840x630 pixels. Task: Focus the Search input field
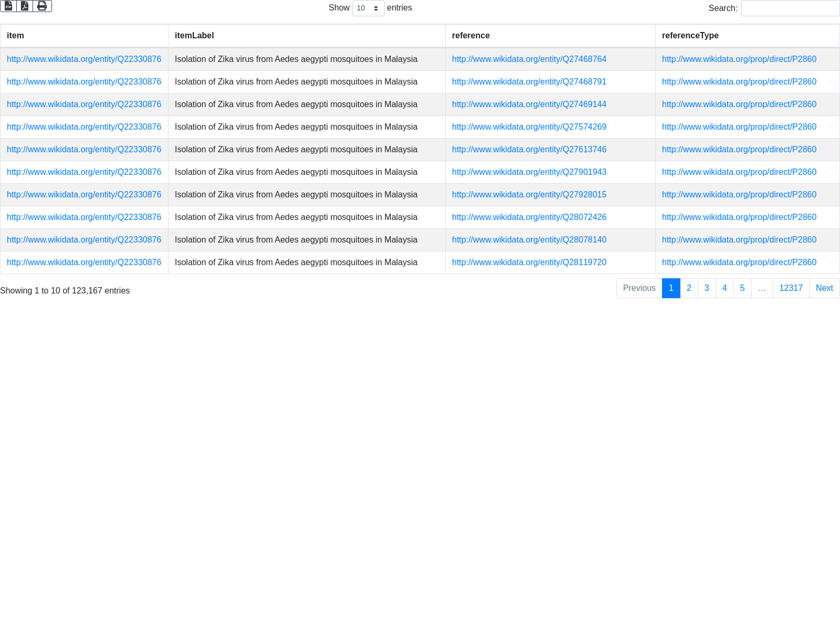coord(790,8)
